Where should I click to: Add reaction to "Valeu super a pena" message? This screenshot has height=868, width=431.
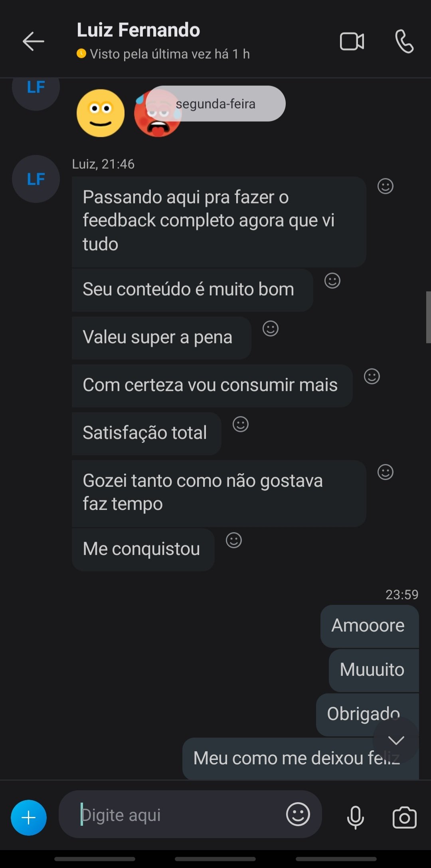[x=270, y=329]
